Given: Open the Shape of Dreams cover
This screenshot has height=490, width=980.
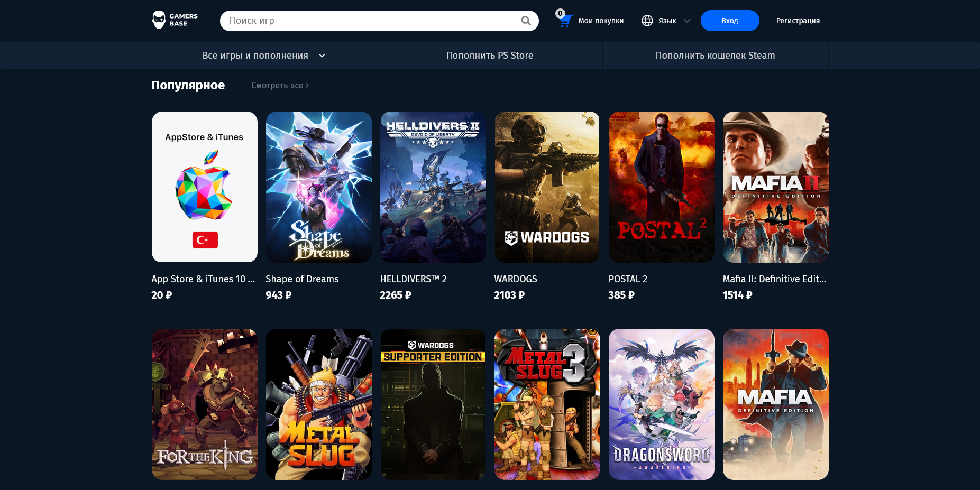Looking at the screenshot, I should 319,187.
